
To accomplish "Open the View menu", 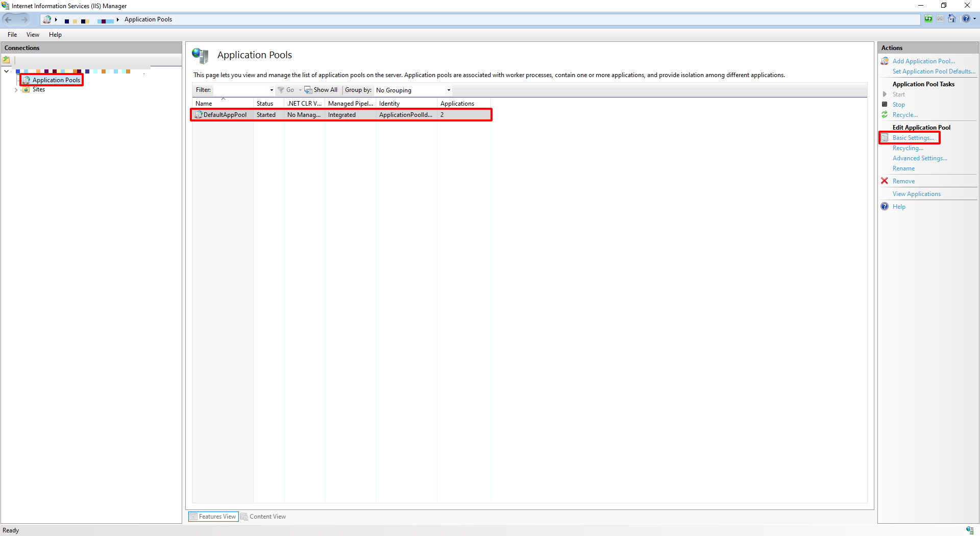I will 33,35.
